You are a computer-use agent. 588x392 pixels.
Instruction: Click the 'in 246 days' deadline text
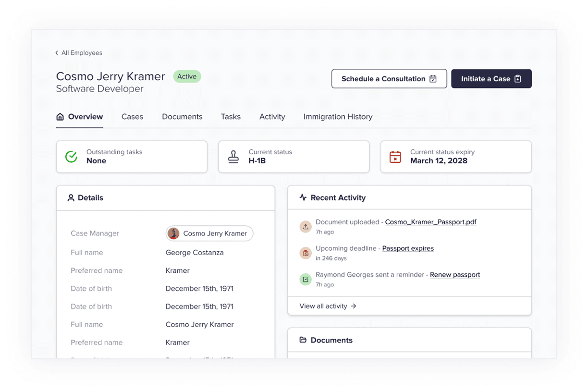pyautogui.click(x=331, y=258)
